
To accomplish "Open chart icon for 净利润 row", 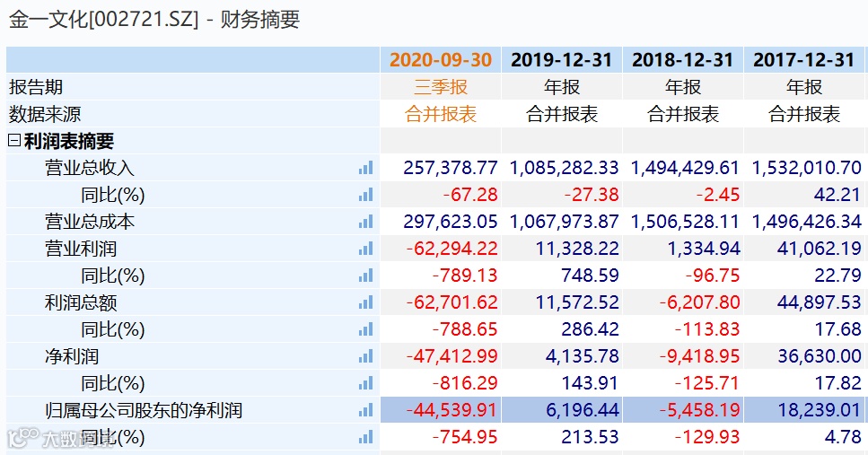I will [x=365, y=356].
